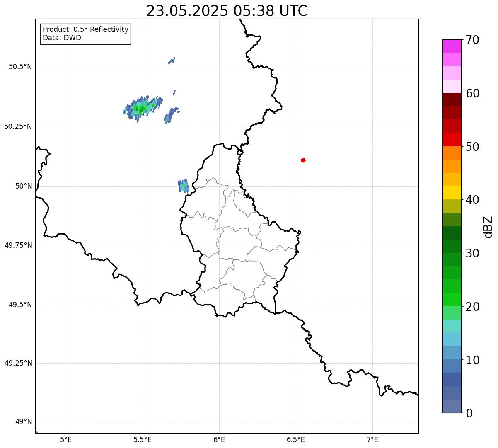This screenshot has width=498, height=448.
Task: Click the 10 colorbar tick label
Action: [472, 360]
